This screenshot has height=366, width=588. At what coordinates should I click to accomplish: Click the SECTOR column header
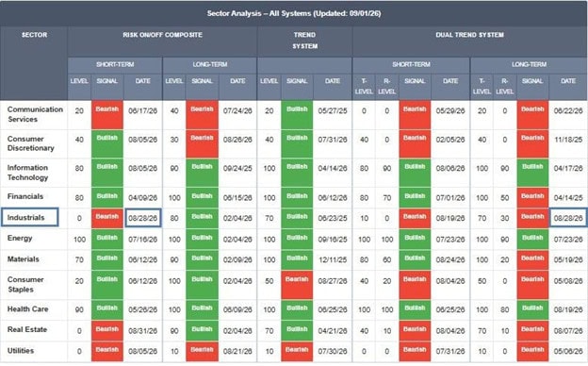tap(34, 35)
